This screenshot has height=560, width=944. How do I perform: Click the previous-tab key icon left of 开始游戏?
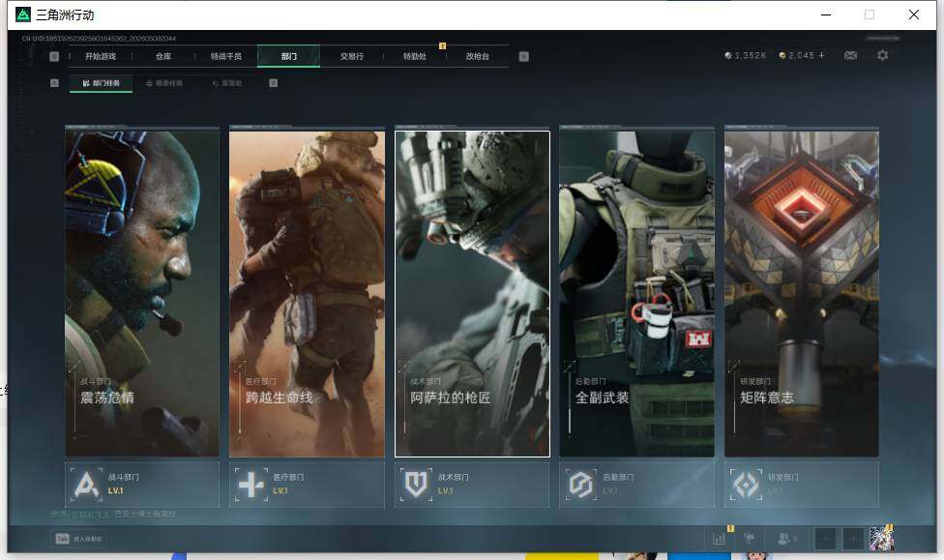pos(54,56)
